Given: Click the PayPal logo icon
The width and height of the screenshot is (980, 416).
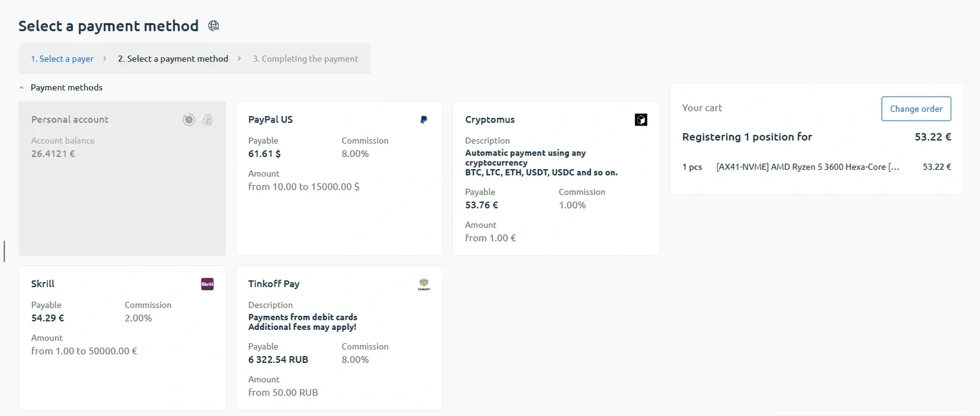Looking at the screenshot, I should point(424,119).
